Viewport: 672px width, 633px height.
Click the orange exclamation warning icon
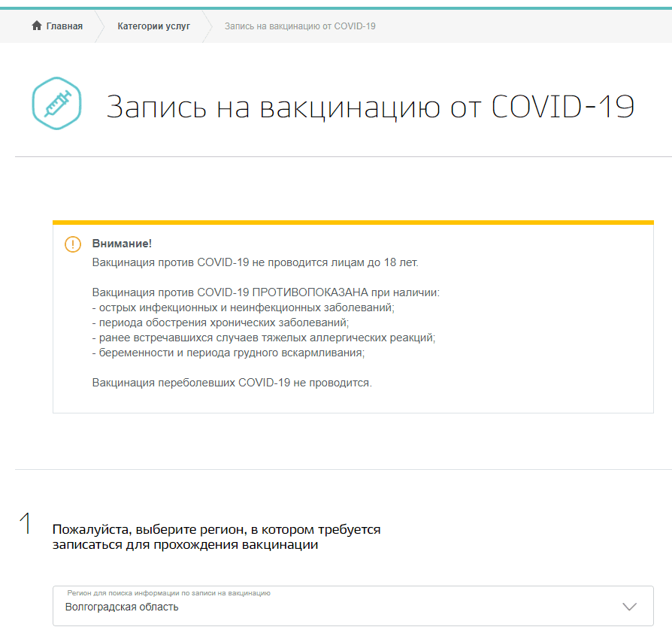[x=72, y=244]
